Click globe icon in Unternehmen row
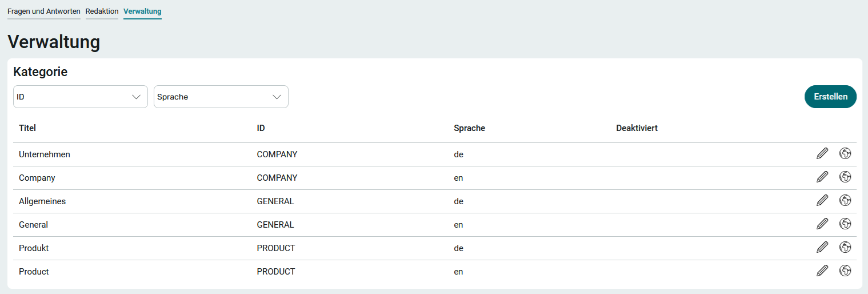The height and width of the screenshot is (294, 868). tap(845, 154)
